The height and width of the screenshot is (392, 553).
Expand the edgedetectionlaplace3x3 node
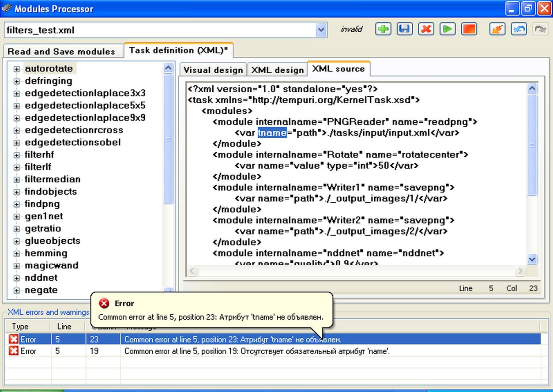point(17,94)
